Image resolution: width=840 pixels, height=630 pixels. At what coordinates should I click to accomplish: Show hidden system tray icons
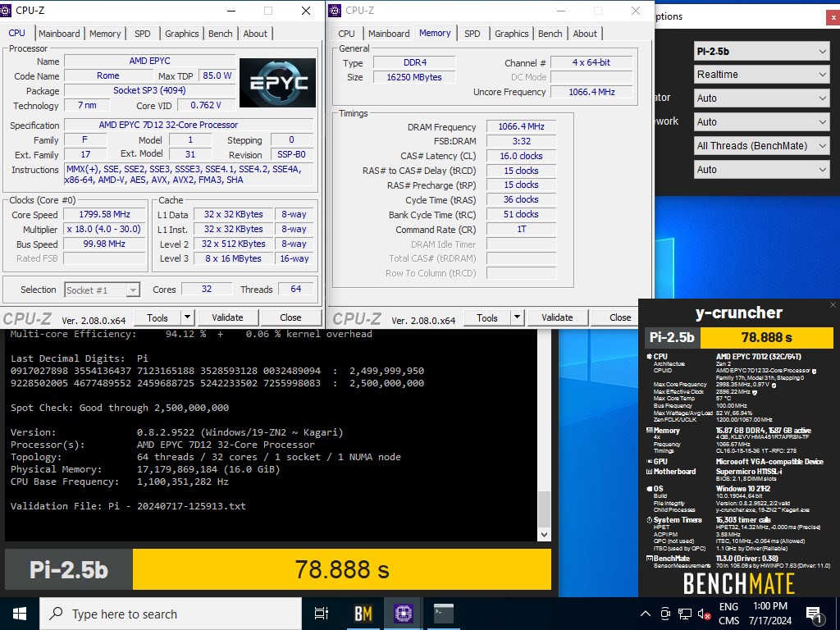pyautogui.click(x=646, y=614)
